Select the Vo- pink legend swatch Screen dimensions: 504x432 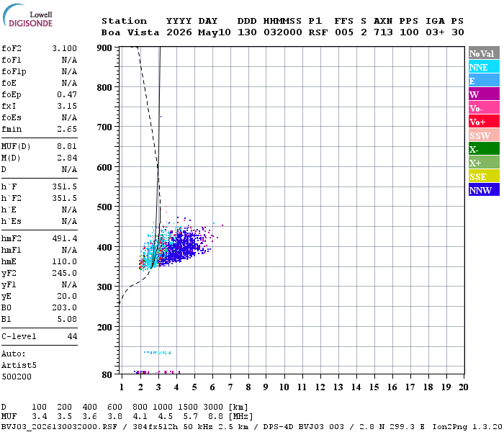[484, 108]
